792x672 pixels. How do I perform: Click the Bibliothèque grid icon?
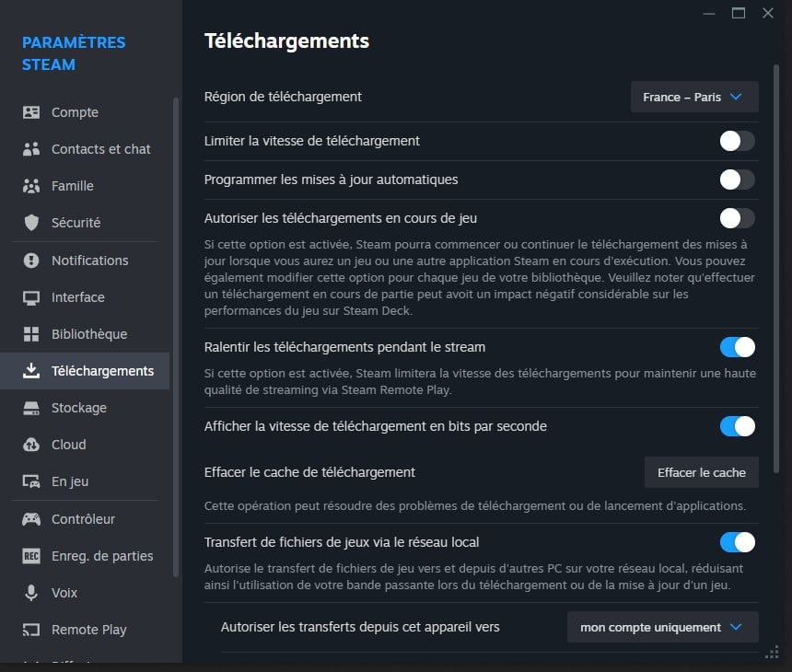point(31,334)
